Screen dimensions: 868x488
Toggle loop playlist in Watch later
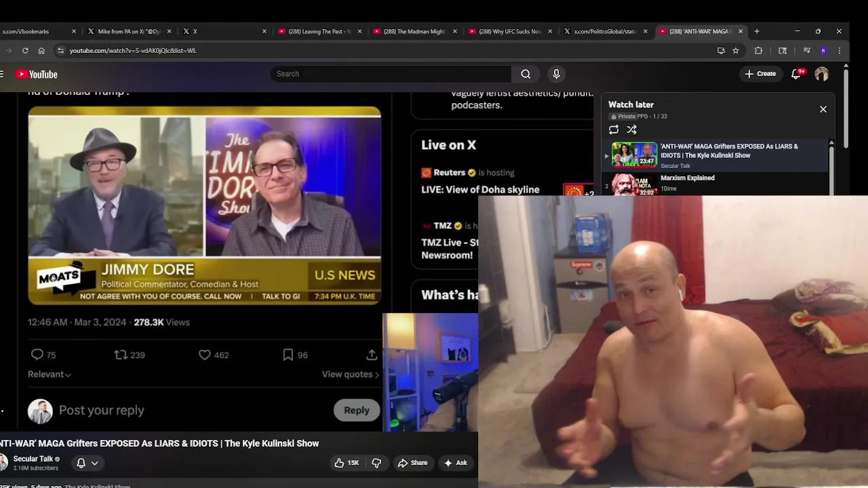[614, 129]
